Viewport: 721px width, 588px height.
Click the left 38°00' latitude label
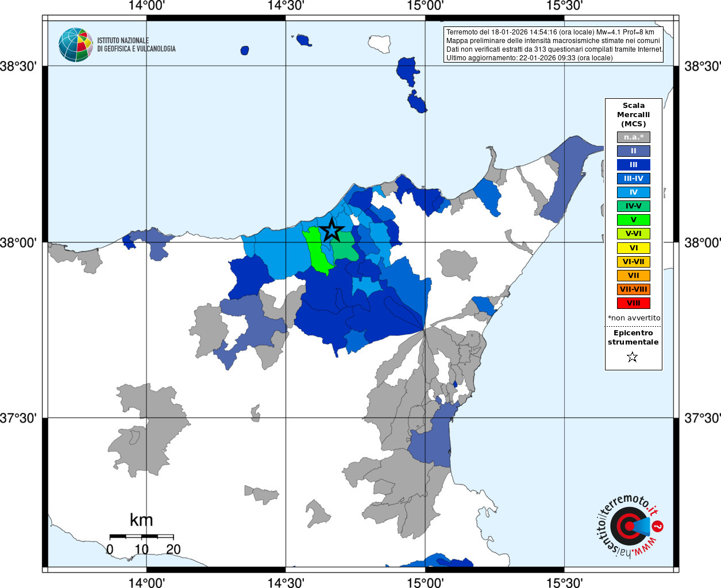point(18,242)
